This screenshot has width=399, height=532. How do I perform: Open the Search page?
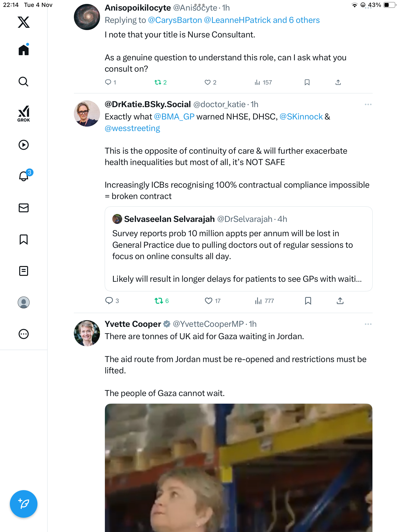tap(24, 82)
